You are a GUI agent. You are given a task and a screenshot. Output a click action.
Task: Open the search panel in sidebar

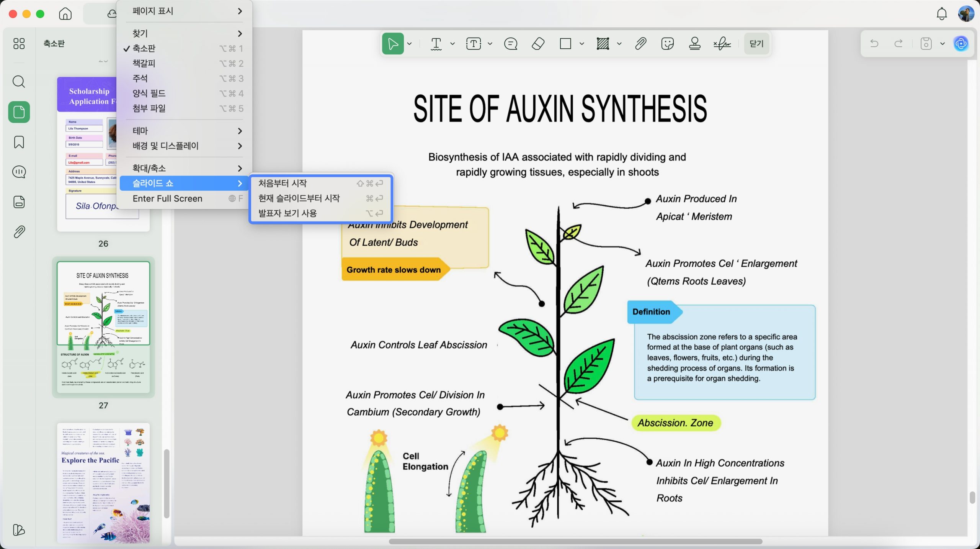point(19,82)
